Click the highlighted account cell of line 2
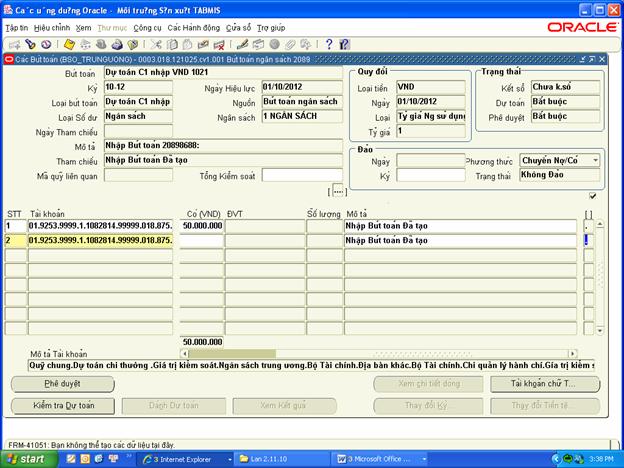This screenshot has width=624, height=468. pyautogui.click(x=100, y=241)
